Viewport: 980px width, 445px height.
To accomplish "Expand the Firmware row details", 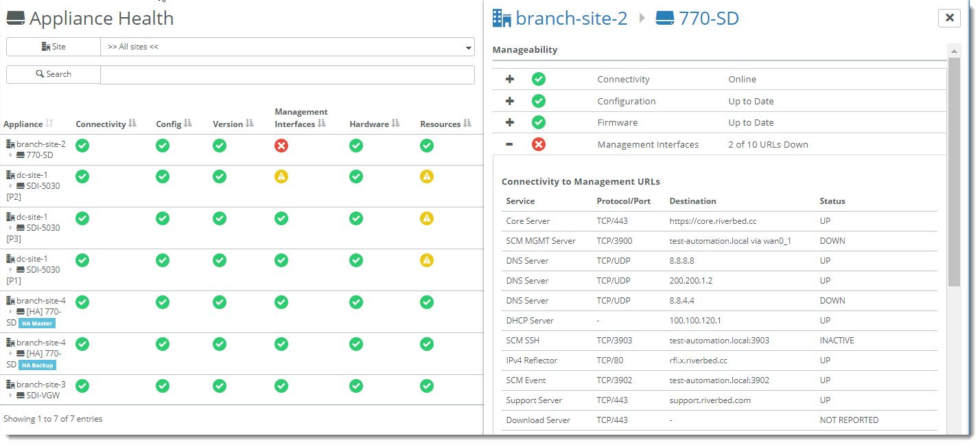I will [510, 122].
